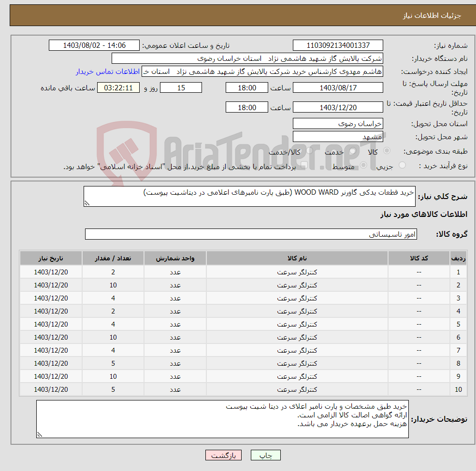This screenshot has width=476, height=471.
Task: Click the quantity 10 in row 6
Action: click(x=113, y=337)
